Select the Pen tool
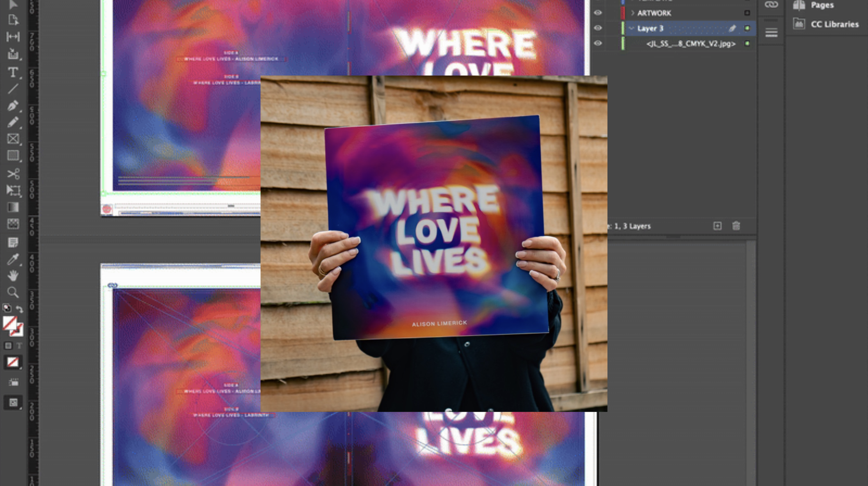 pyautogui.click(x=13, y=105)
